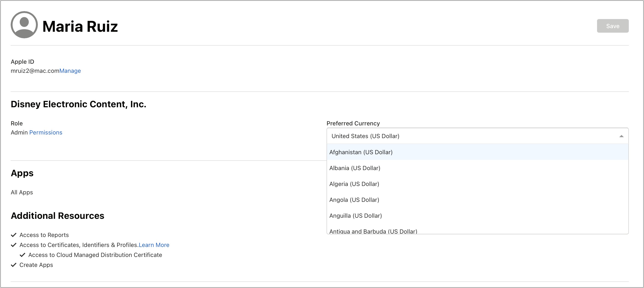644x288 pixels.
Task: Click the Create Apps checkmark
Action: (14, 265)
